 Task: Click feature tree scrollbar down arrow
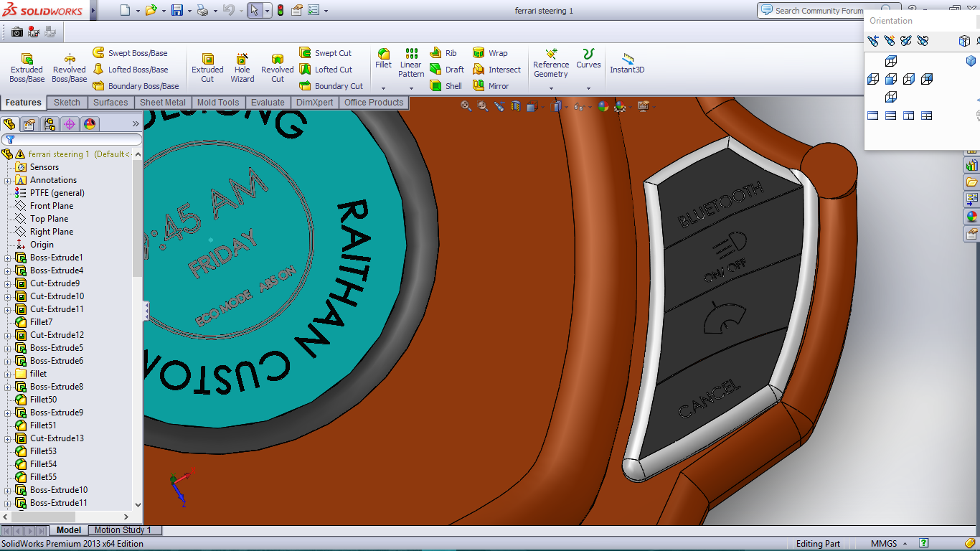pos(138,505)
